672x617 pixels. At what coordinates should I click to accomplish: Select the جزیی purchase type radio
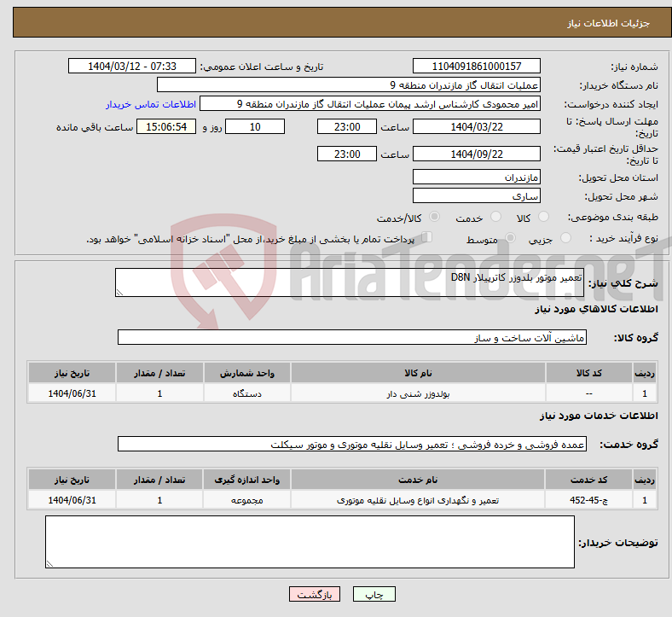565,238
